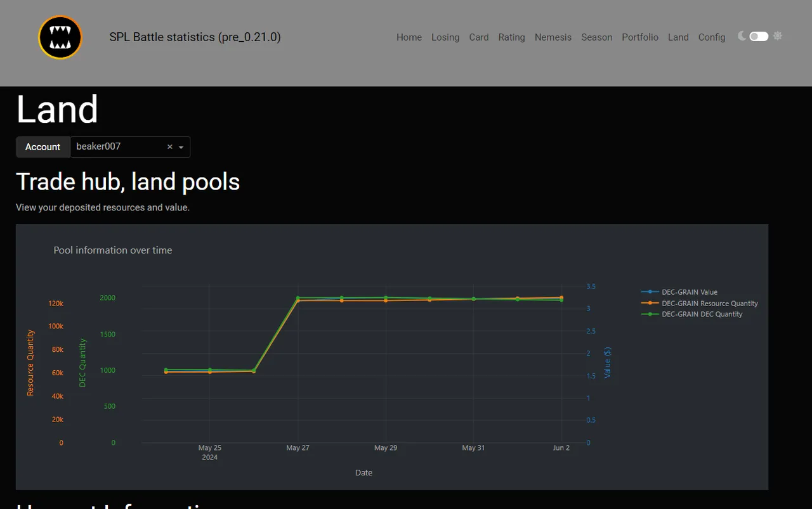
Task: Open the Card page
Action: click(479, 37)
